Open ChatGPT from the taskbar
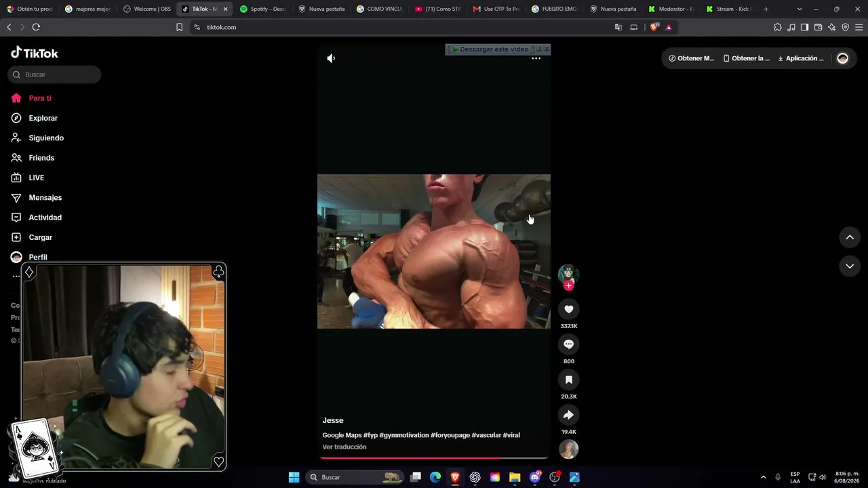 coord(475,477)
